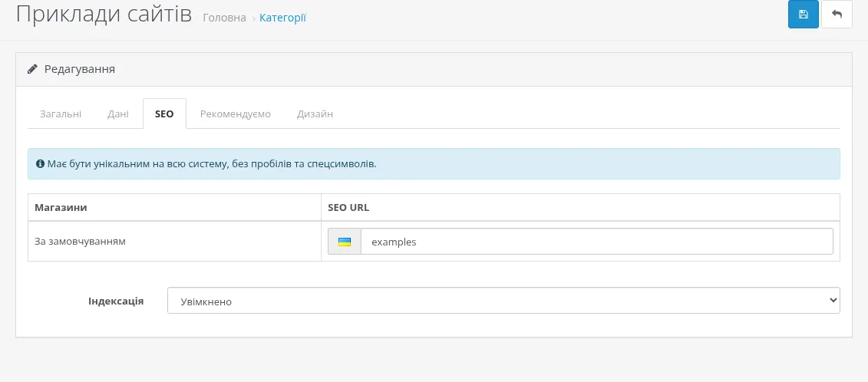
Task: Click the info circle icon in the blue alert
Action: (40, 164)
